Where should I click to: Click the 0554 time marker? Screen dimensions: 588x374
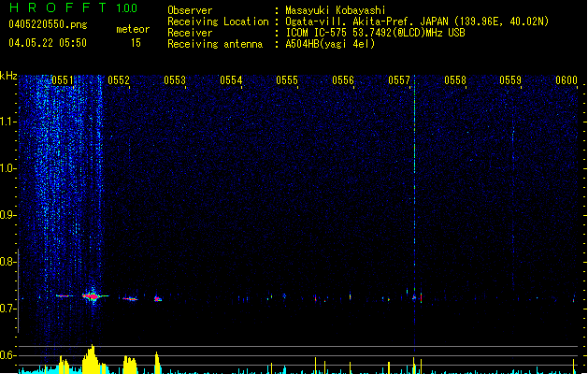(231, 80)
